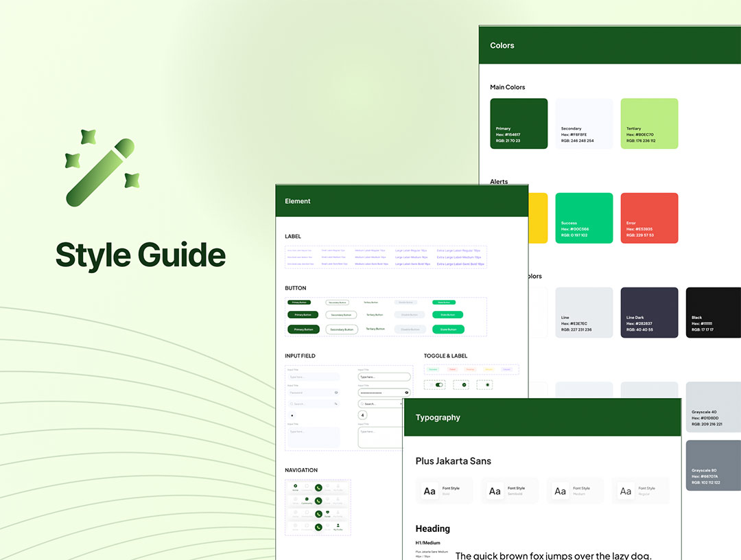Select Home tab in the first navigation bar
The width and height of the screenshot is (741, 560).
(295, 487)
